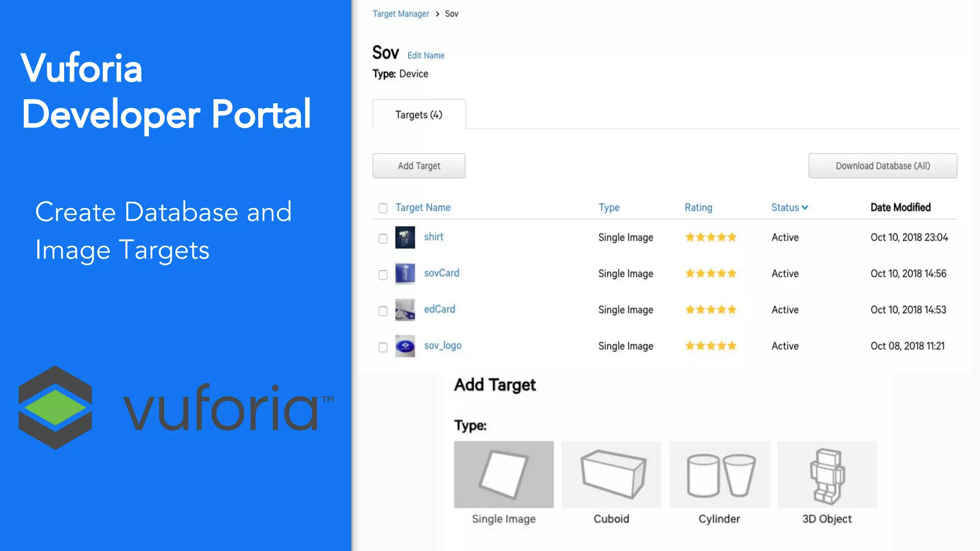
Task: Open the edCard target thumbnail
Action: [x=405, y=310]
